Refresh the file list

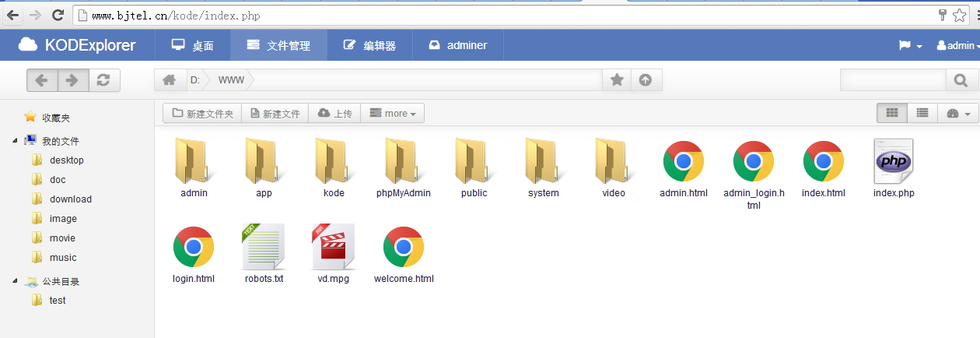click(103, 80)
